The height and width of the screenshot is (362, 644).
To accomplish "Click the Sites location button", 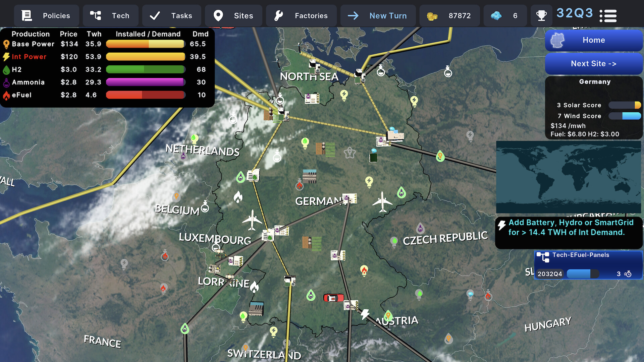I will [x=234, y=16].
